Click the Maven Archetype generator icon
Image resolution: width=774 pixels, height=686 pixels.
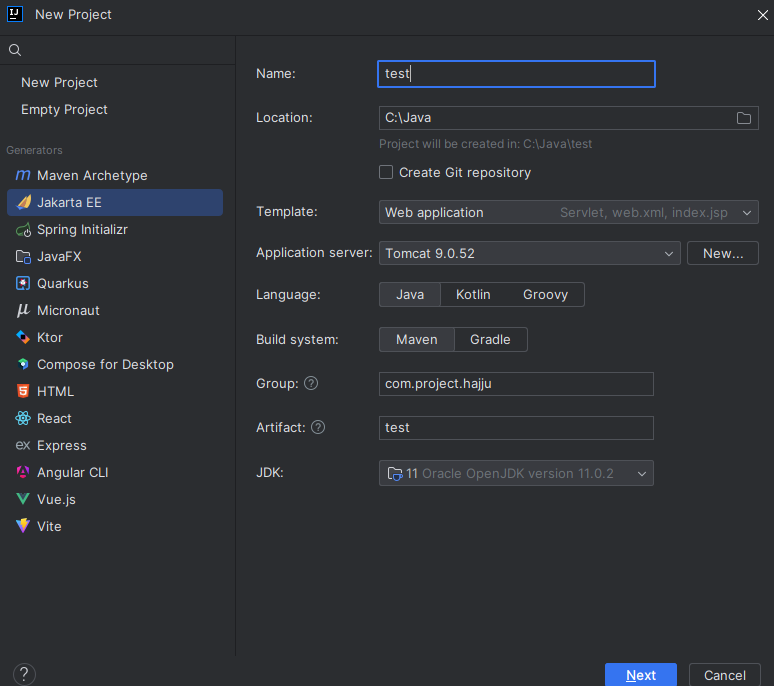23,175
